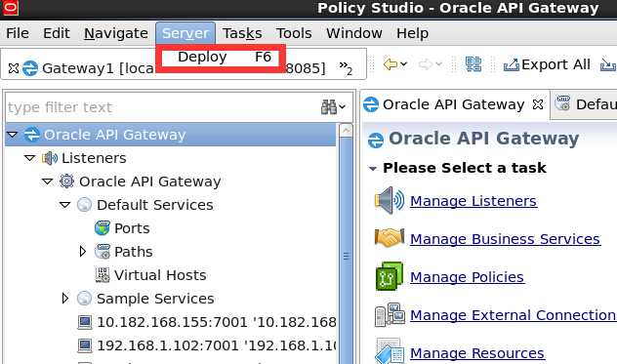Click the handshake Business Services icon

(x=390, y=238)
